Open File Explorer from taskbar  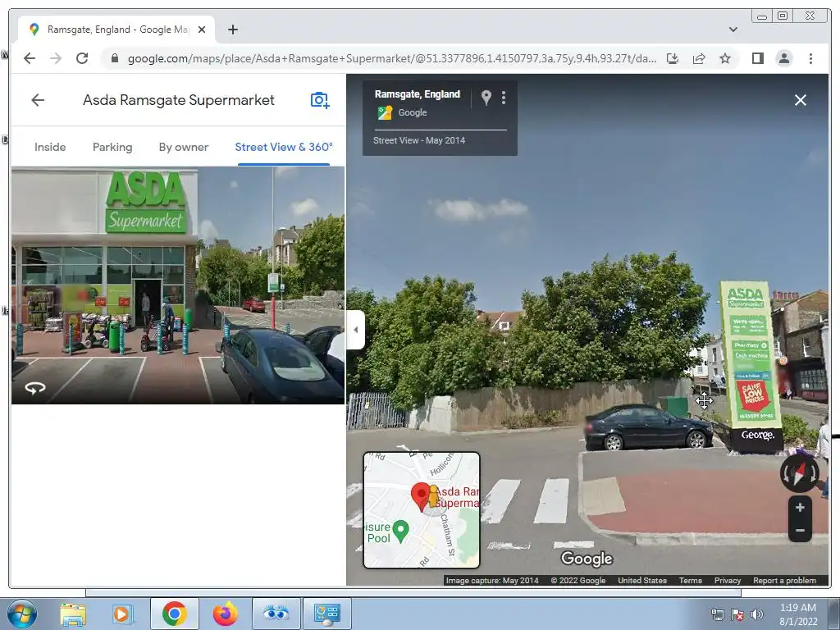[x=73, y=614]
